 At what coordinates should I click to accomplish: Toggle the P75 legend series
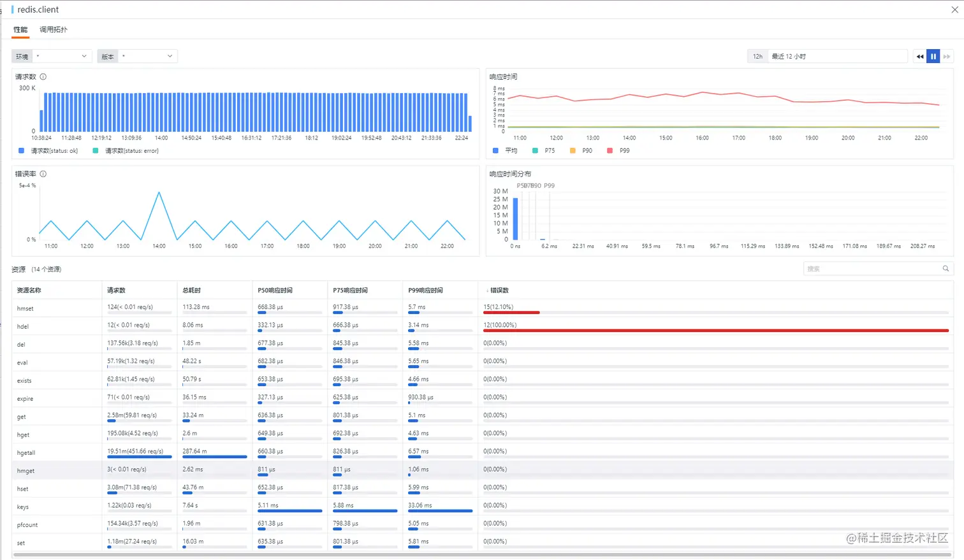pyautogui.click(x=544, y=151)
